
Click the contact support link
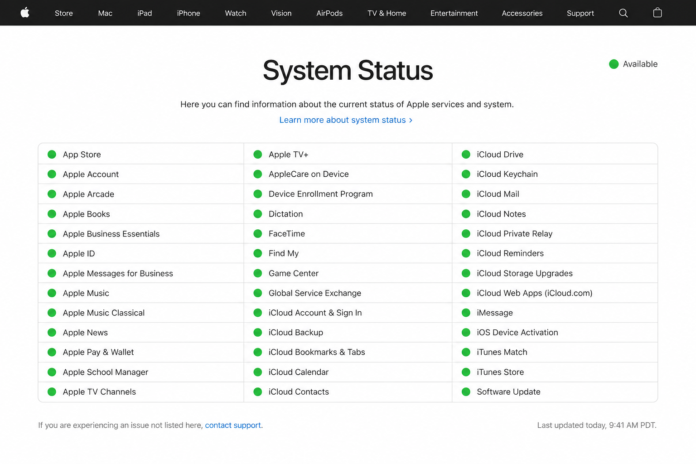[233, 425]
